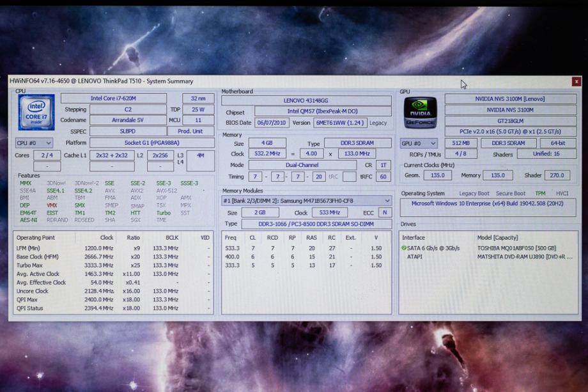Close the System Summary window
The image size is (588, 392).
576,81
